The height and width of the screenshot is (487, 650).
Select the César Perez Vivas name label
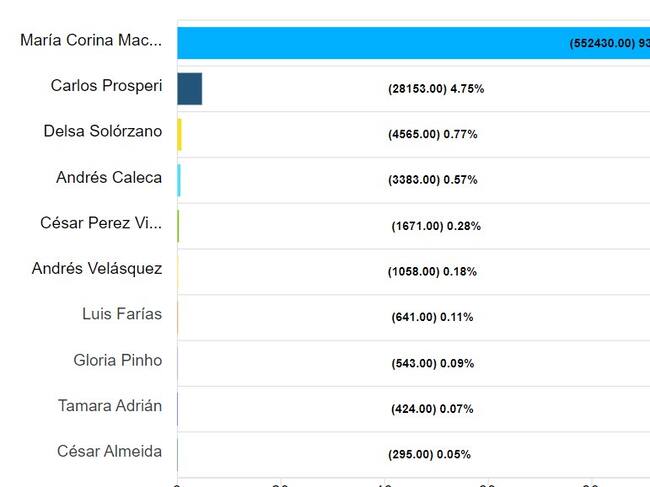[100, 223]
